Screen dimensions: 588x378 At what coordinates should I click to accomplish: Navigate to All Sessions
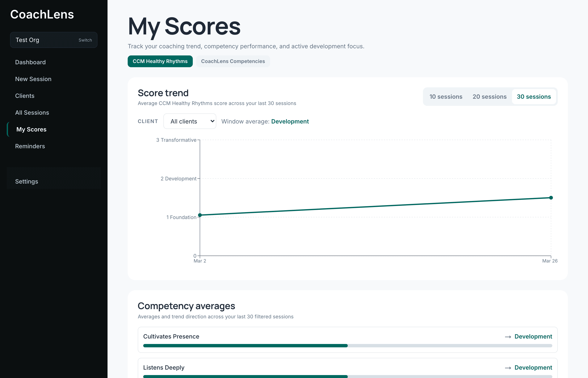[32, 112]
